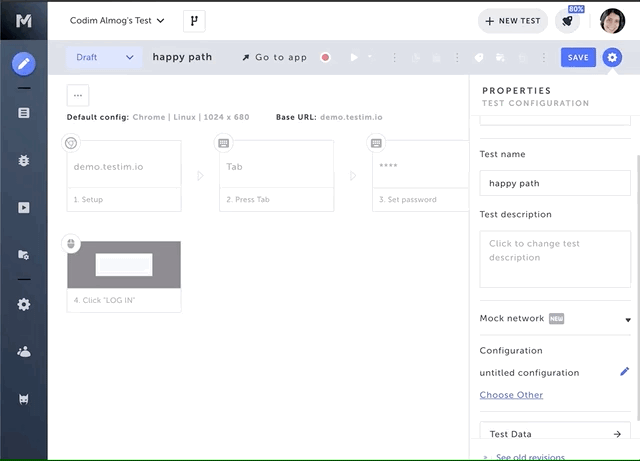Open the bug icon in left sidebar

pos(23,160)
